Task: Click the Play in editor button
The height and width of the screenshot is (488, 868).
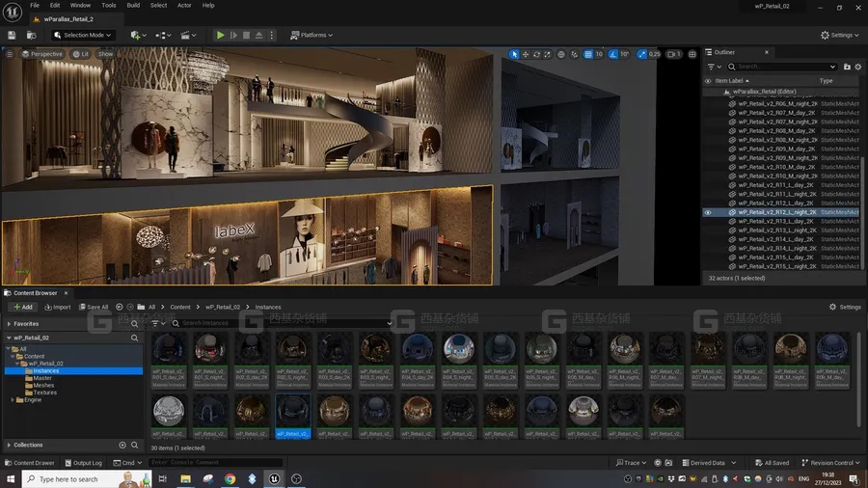Action: (220, 35)
